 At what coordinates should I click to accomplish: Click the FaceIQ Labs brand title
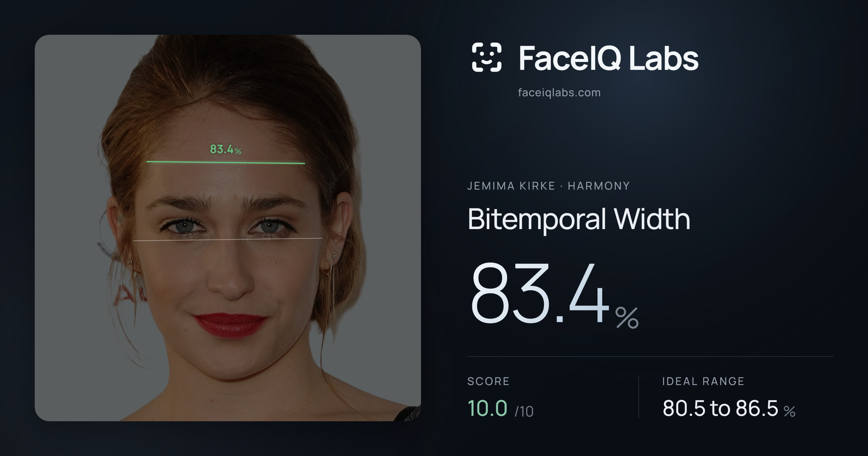(x=608, y=58)
